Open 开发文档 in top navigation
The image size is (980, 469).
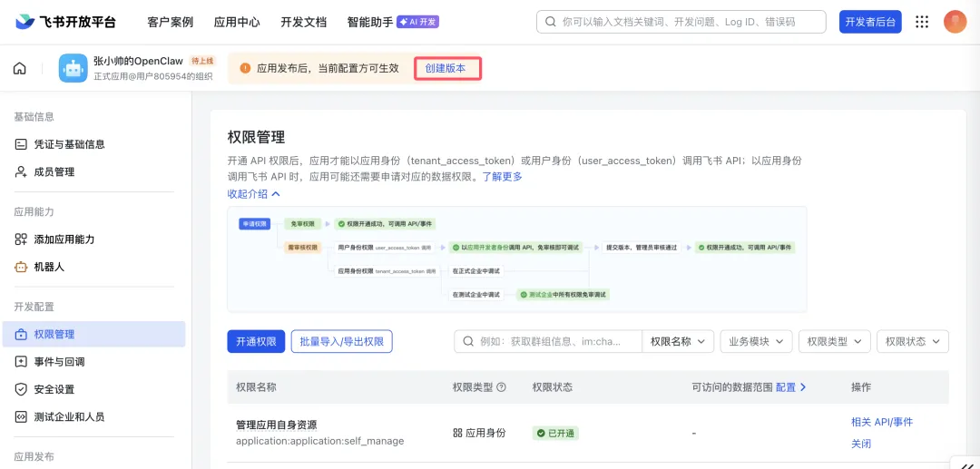(304, 22)
